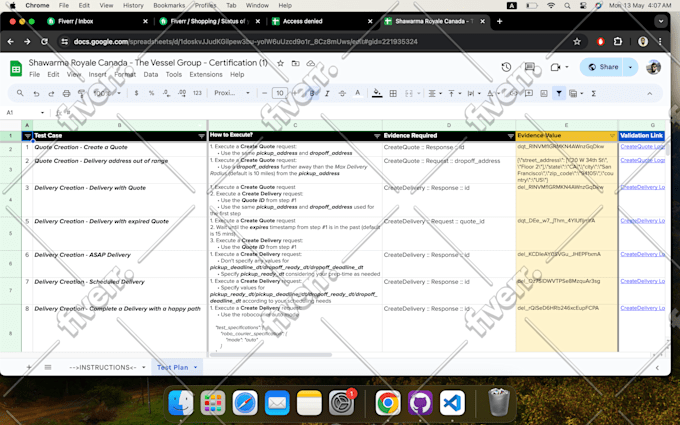Open text wrapping dropdown
The width and height of the screenshot is (680, 425).
473,93
